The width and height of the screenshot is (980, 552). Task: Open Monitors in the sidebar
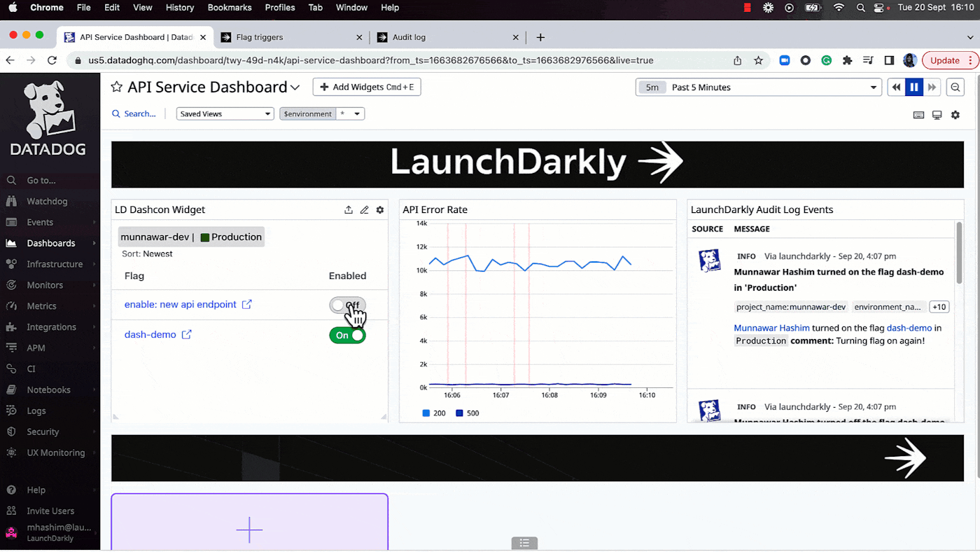click(x=45, y=285)
